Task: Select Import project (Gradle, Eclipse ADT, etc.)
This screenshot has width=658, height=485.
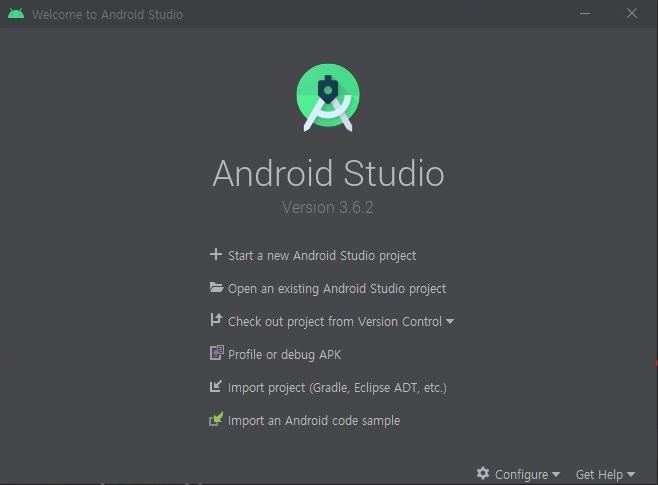Action: (337, 387)
